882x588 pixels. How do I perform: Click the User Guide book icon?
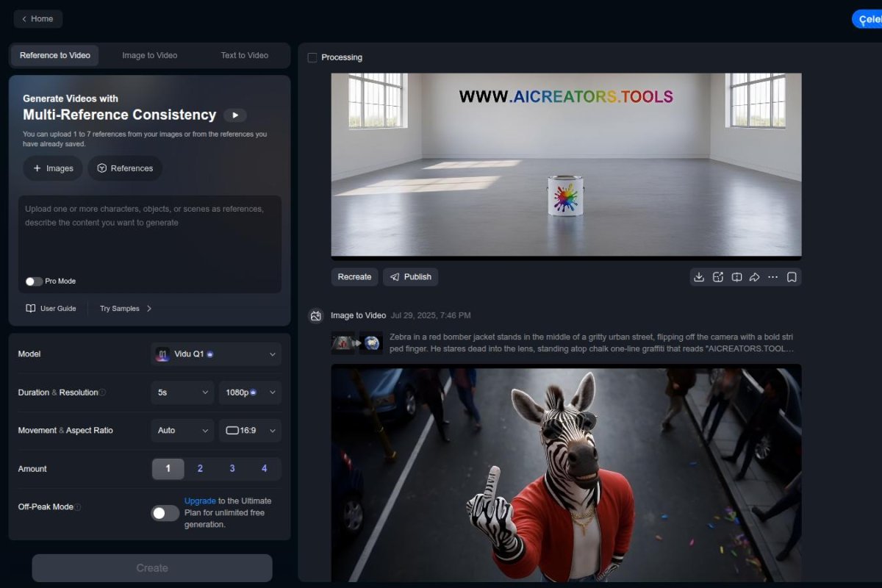[31, 308]
